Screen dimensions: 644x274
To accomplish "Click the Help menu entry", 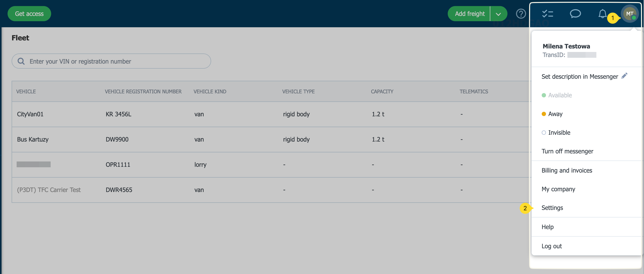I will tap(548, 227).
